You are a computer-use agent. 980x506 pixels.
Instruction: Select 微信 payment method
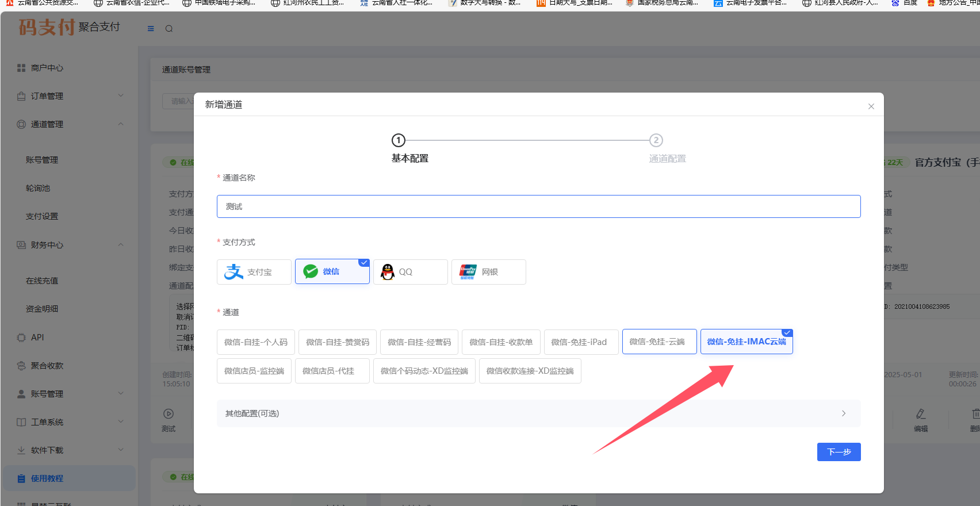click(332, 271)
